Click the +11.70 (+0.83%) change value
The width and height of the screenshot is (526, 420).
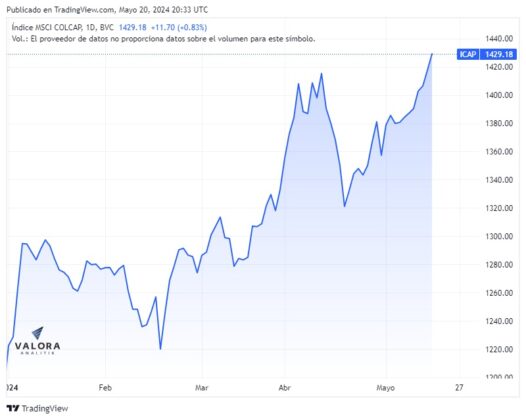pyautogui.click(x=179, y=27)
